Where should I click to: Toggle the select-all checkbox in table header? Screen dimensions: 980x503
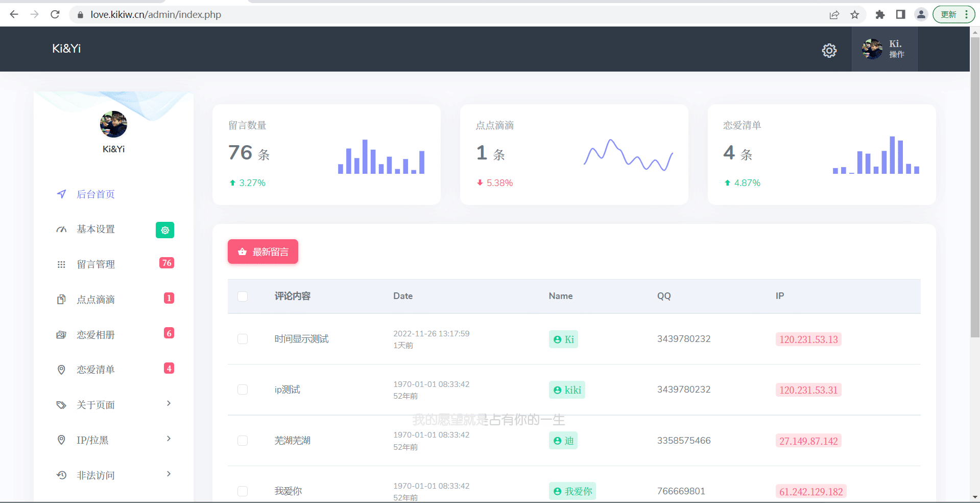(243, 296)
